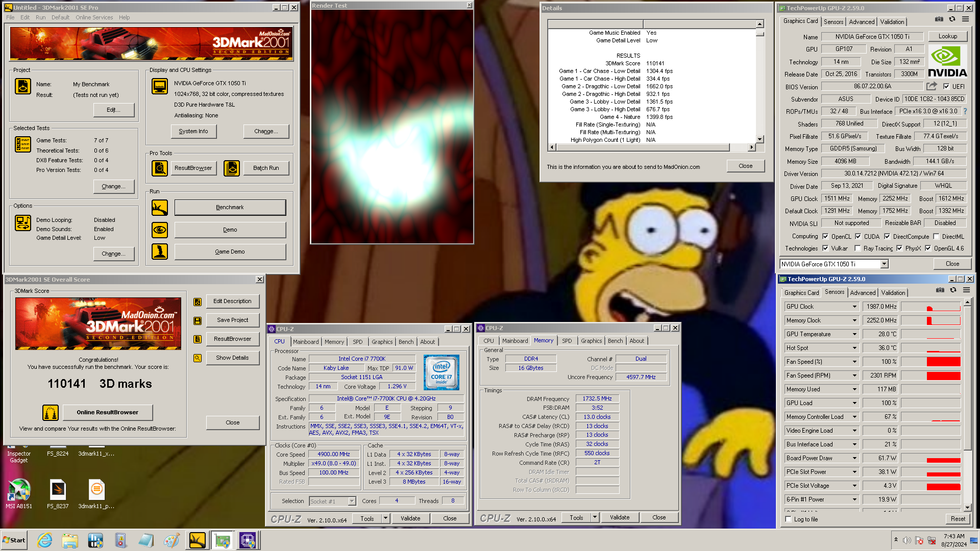Expand the GPU Temperature sensor dropdown

(x=854, y=334)
